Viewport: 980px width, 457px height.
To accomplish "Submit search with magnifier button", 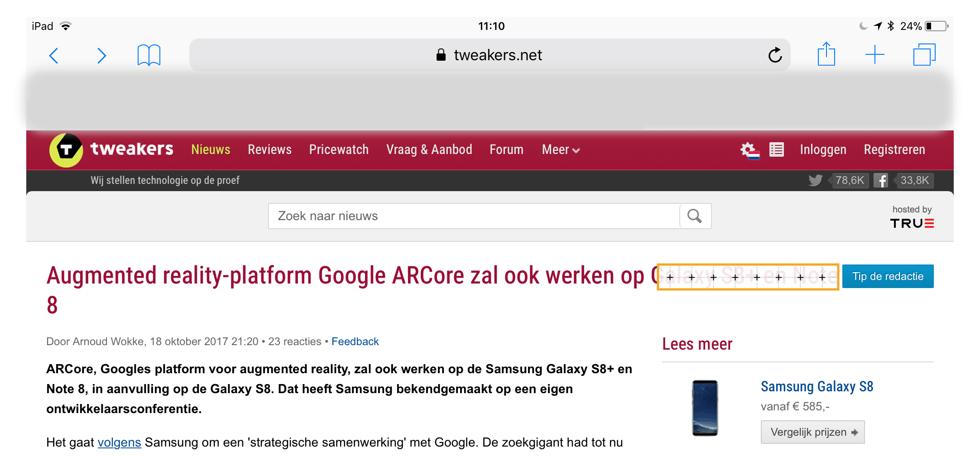I will pos(695,216).
